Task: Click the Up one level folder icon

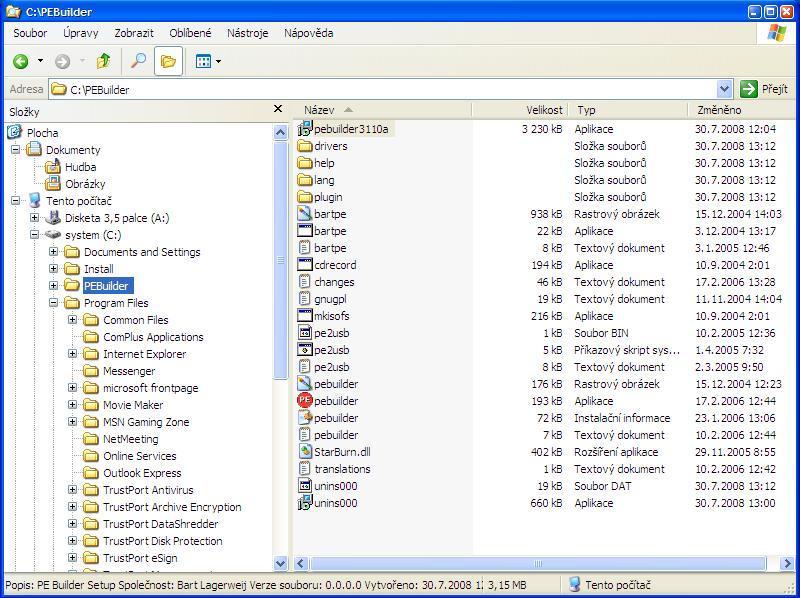Action: click(104, 61)
